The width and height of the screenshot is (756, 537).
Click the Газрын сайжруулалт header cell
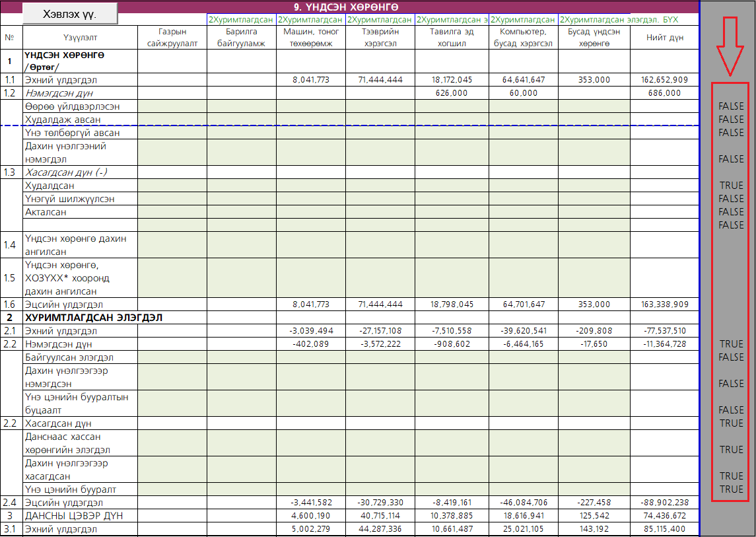coord(172,38)
